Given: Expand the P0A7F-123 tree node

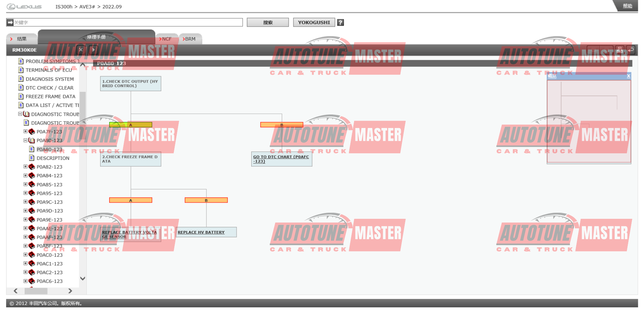Looking at the screenshot, I should 25,131.
